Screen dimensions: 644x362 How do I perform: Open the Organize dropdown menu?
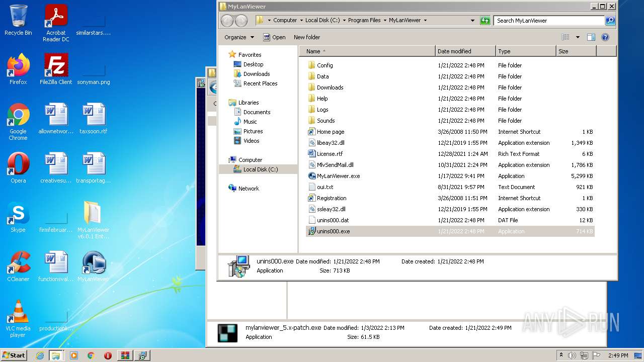(239, 37)
